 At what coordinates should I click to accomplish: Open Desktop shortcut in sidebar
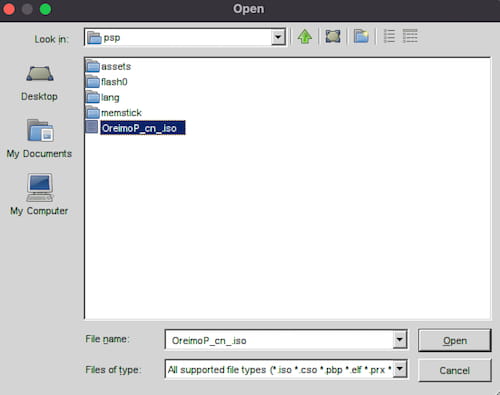tap(39, 83)
